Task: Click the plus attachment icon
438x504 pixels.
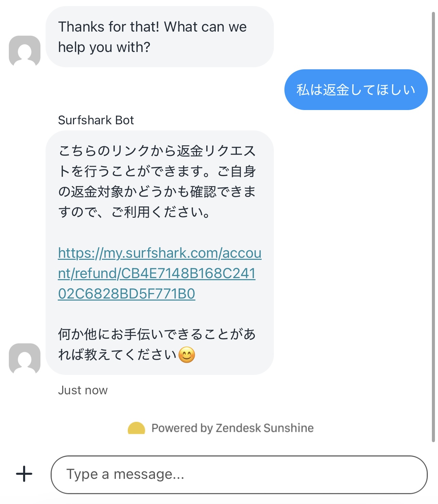Action: coord(24,474)
